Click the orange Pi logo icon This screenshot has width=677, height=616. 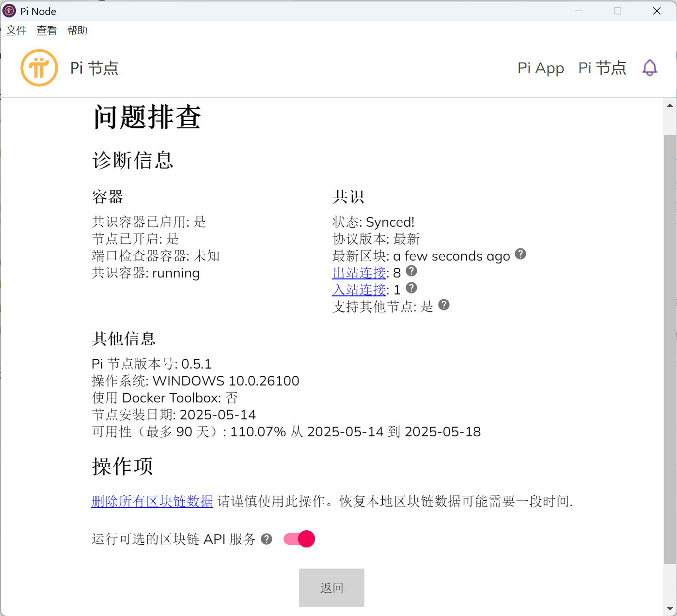point(39,68)
